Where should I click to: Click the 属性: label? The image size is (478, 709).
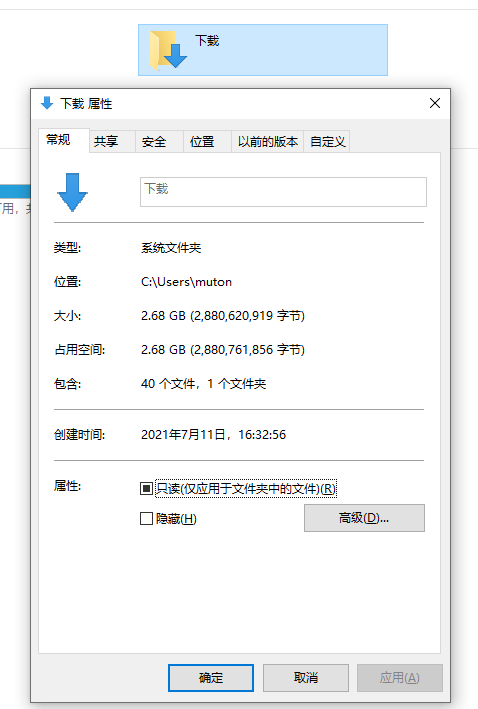pos(67,486)
